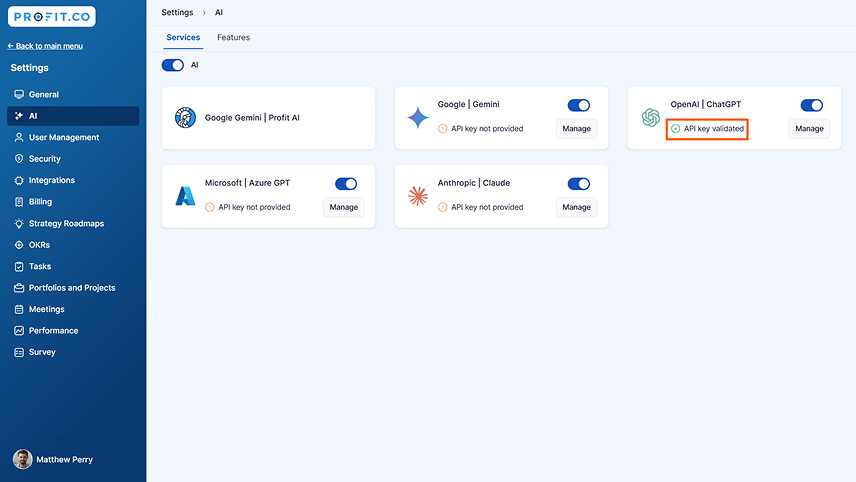Viewport: 856px width, 482px height.
Task: Click the Settings breadcrumb link
Action: [x=177, y=13]
